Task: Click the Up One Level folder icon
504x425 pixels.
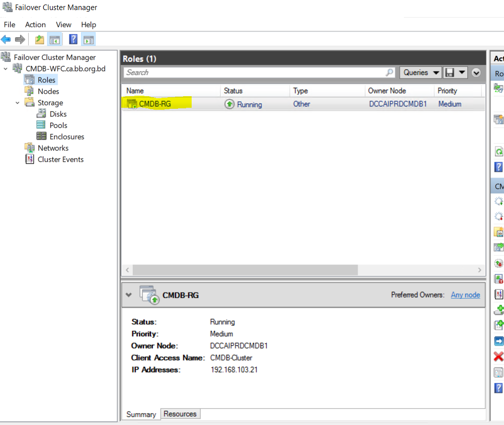Action: pyautogui.click(x=40, y=40)
